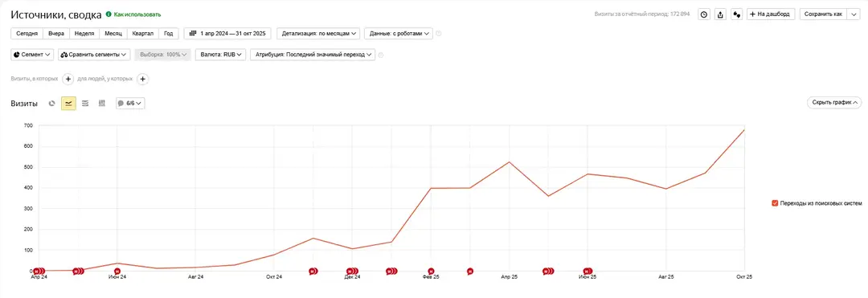
Task: Expand the arrow next to Сохранить как
Action: 853,14
